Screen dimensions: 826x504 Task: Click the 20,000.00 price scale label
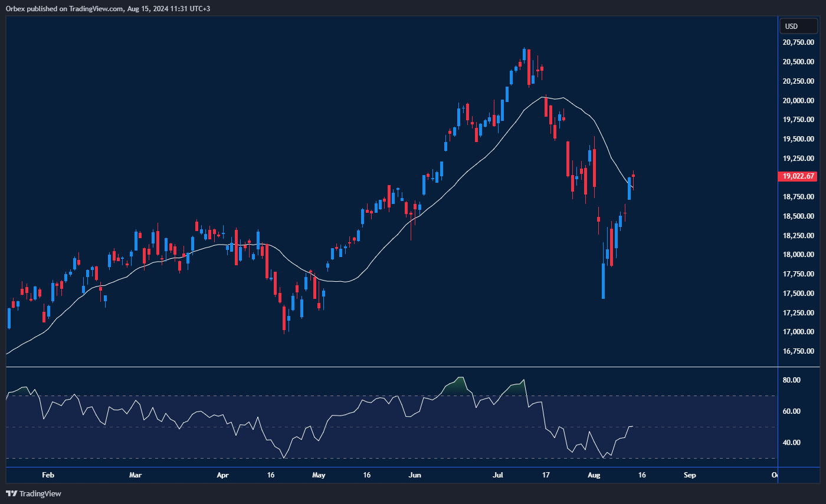(x=799, y=101)
